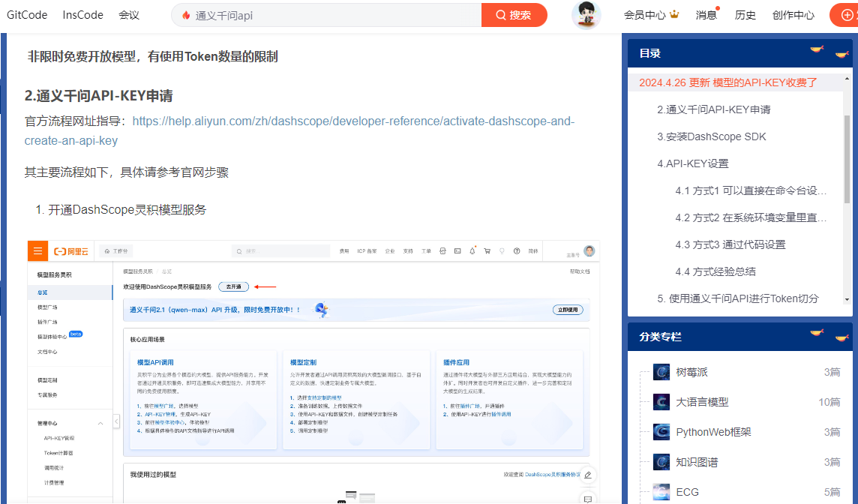
Task: Jump to '4.3 方式3 通过代码设置' in TOC
Action: (x=730, y=244)
